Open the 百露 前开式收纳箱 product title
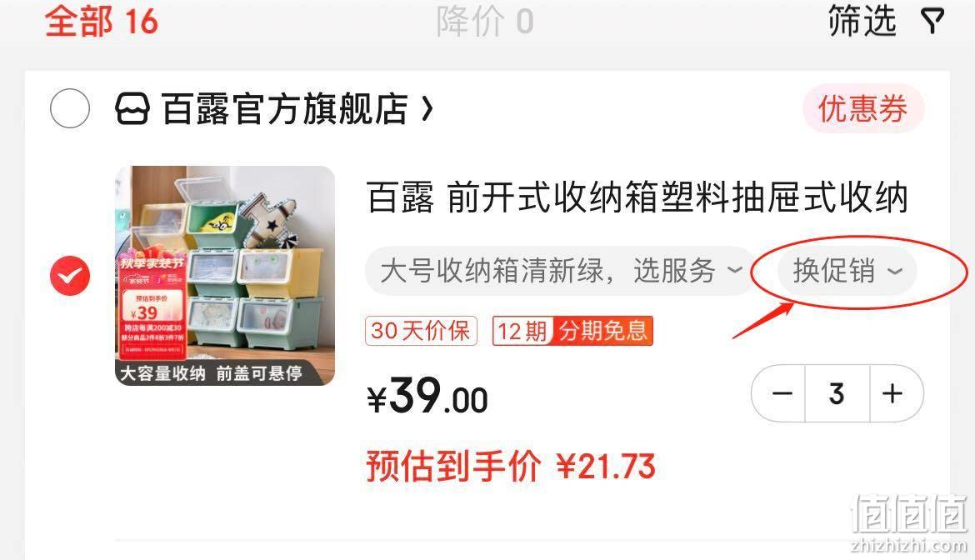 pyautogui.click(x=637, y=197)
